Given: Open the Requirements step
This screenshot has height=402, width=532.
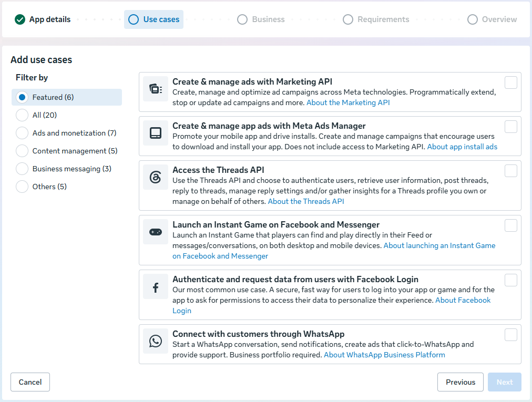Looking at the screenshot, I should (x=376, y=19).
